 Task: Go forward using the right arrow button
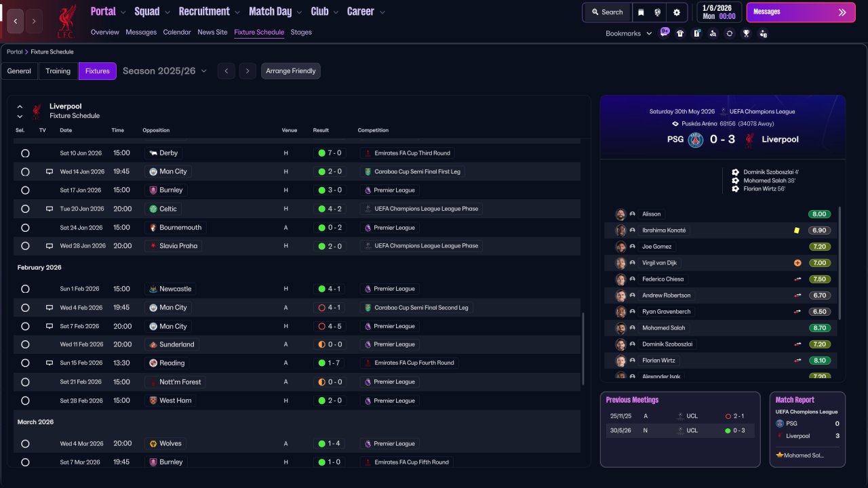34,21
